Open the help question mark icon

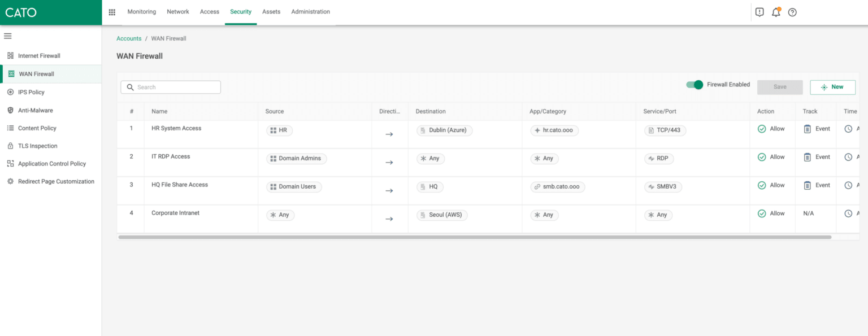[792, 12]
